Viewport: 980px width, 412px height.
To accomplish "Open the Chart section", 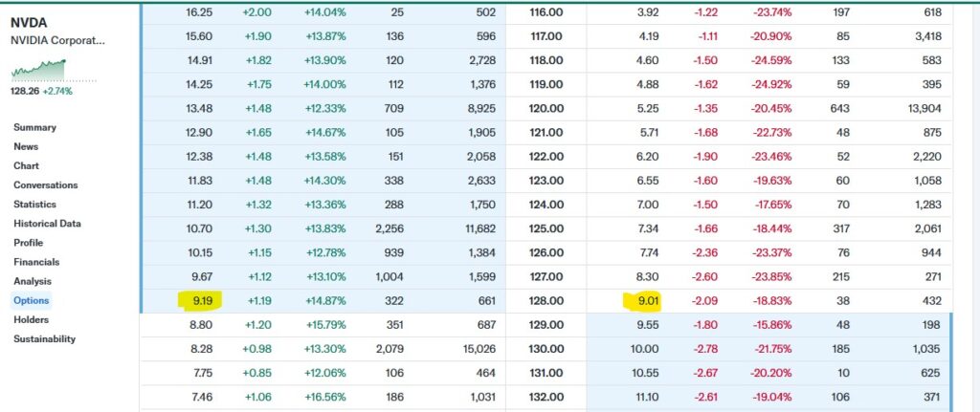I will click(x=26, y=165).
